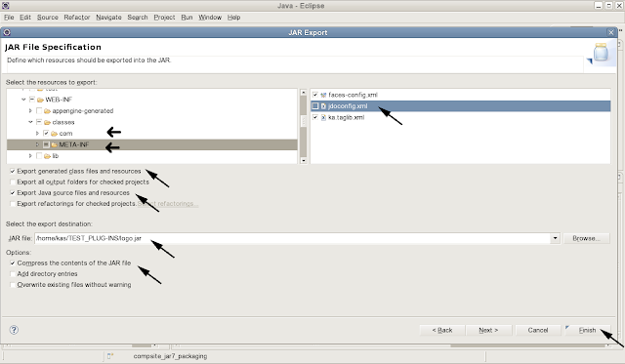The height and width of the screenshot is (364, 625).
Task: Click the classes folder icon
Action: (x=47, y=122)
